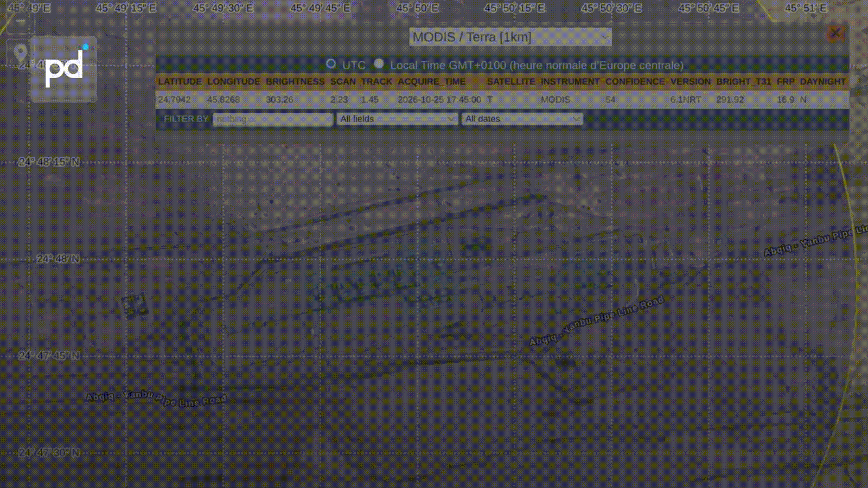The width and height of the screenshot is (868, 488).
Task: Click the BRIGHT_T31 value 291.92
Action: [730, 100]
